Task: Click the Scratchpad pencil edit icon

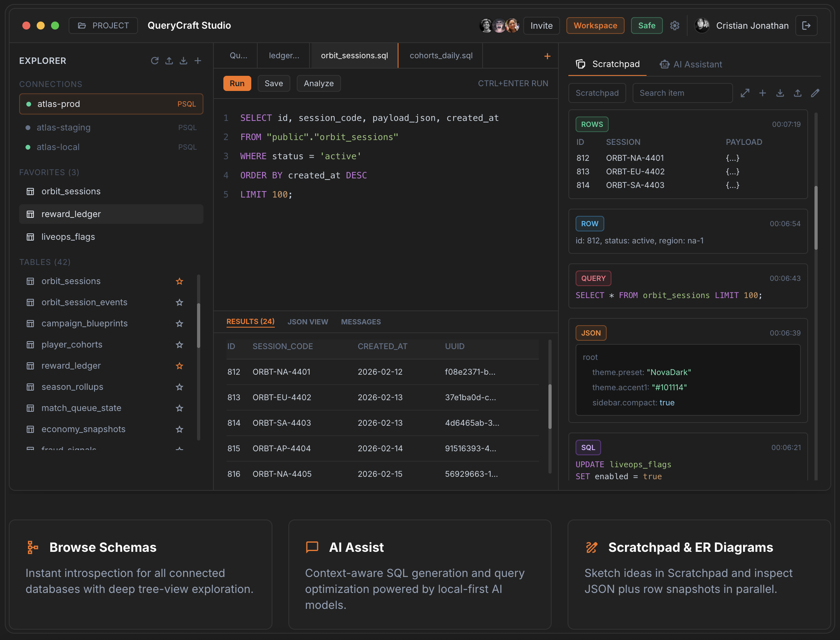Action: [x=815, y=93]
